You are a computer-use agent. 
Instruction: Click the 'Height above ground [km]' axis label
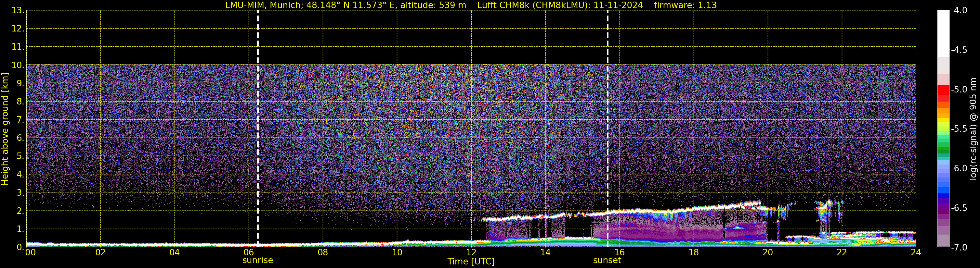[5, 129]
